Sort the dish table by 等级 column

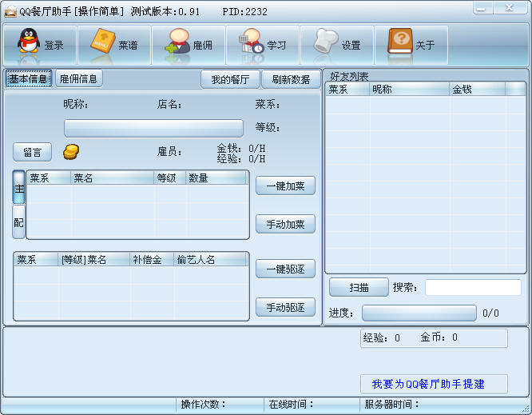(x=169, y=178)
